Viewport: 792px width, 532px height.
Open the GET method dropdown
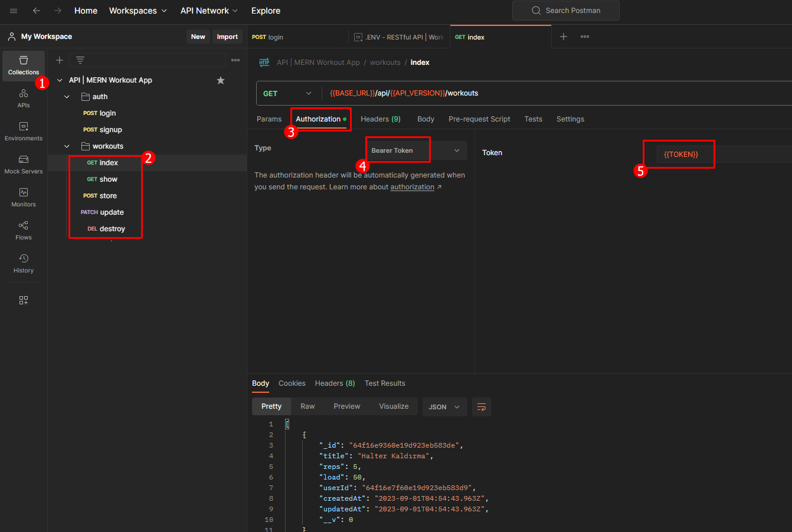287,93
